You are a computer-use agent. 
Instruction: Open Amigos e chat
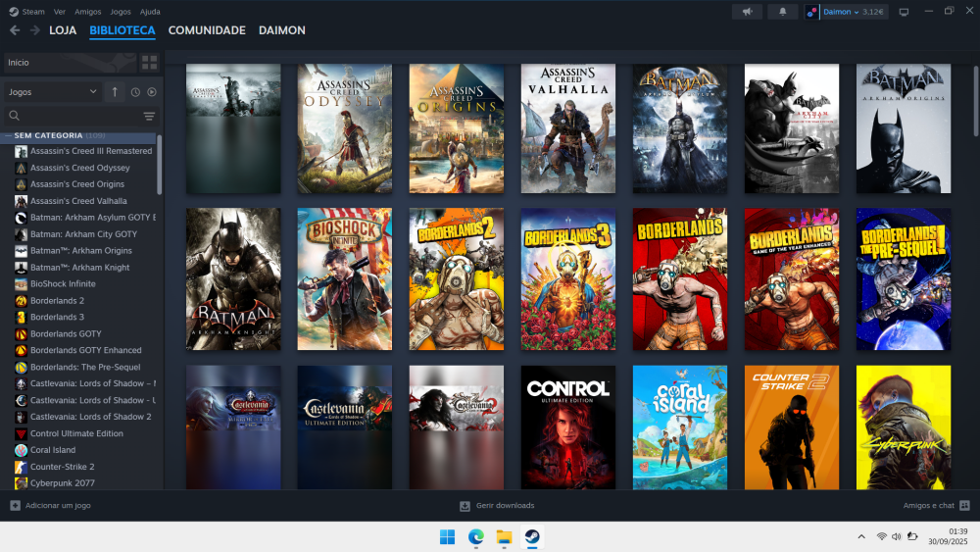[x=936, y=505]
